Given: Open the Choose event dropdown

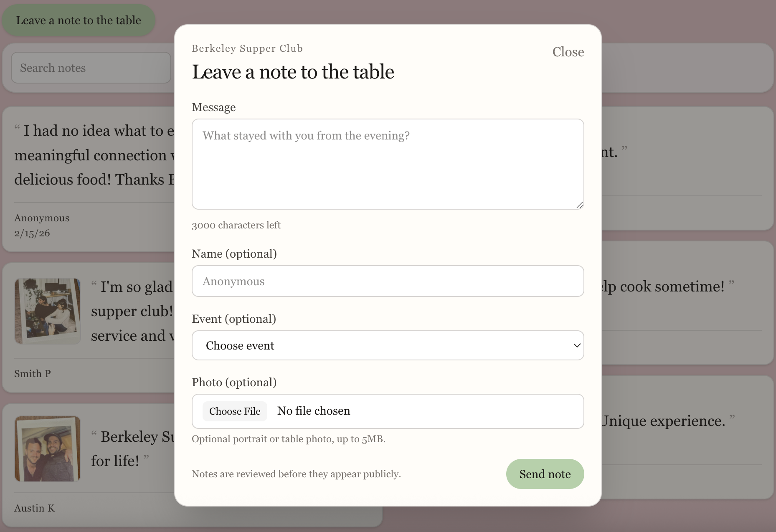Looking at the screenshot, I should pyautogui.click(x=388, y=345).
